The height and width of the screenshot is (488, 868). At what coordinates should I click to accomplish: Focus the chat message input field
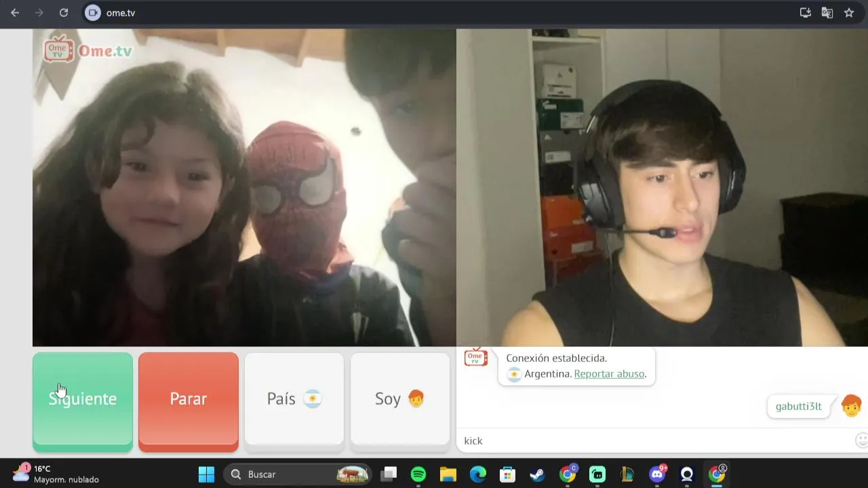click(x=654, y=441)
